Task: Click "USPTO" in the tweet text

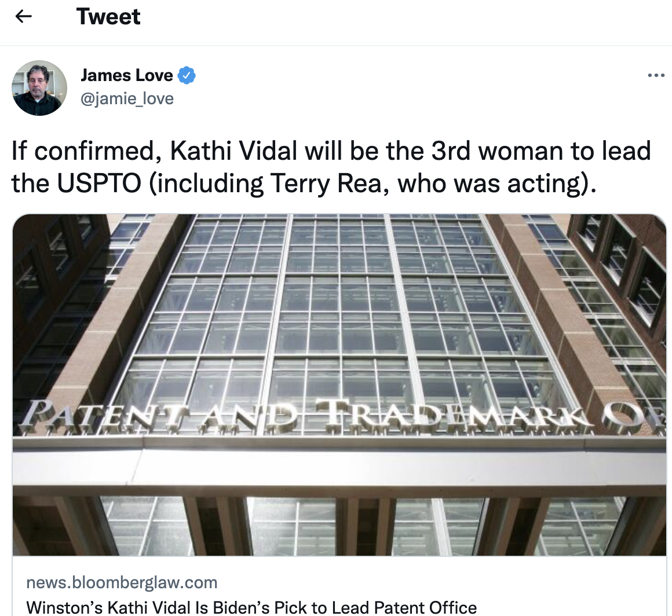Action: click(x=99, y=184)
